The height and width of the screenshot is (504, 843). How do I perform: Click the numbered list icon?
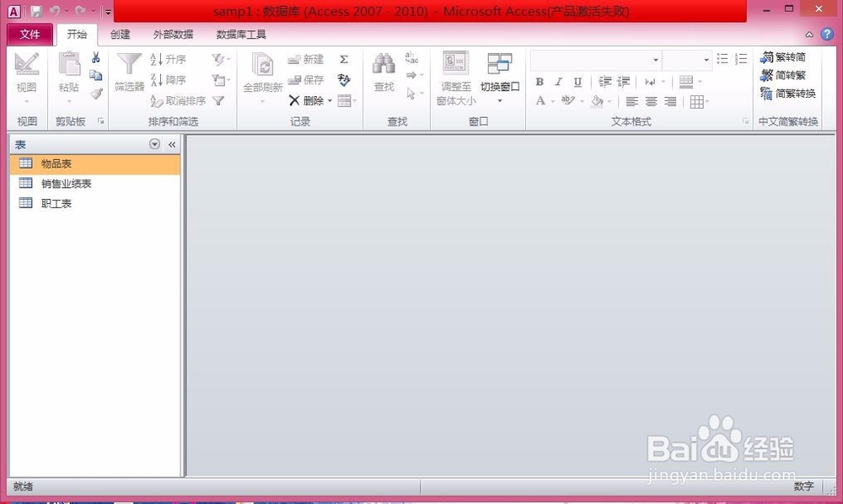click(x=741, y=58)
